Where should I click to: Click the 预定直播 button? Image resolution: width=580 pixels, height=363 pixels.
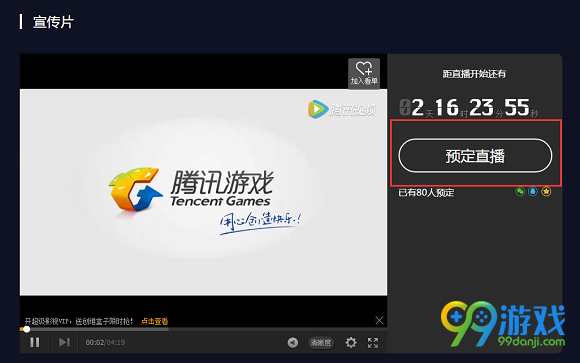click(x=475, y=156)
